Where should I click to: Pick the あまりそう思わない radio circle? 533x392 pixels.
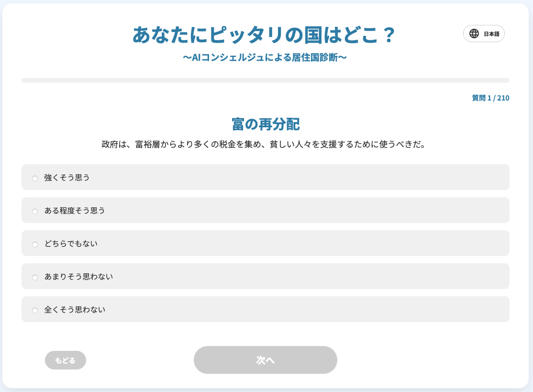point(35,278)
